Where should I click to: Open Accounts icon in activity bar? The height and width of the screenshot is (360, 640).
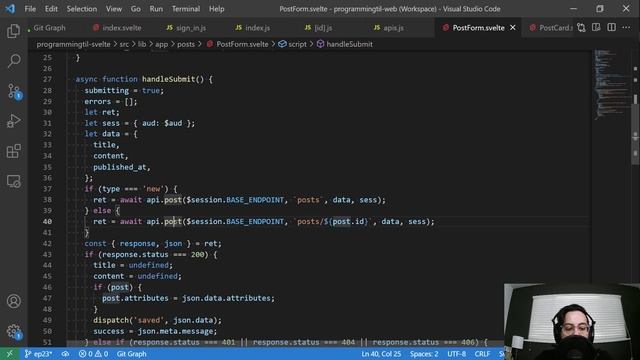pyautogui.click(x=13, y=301)
